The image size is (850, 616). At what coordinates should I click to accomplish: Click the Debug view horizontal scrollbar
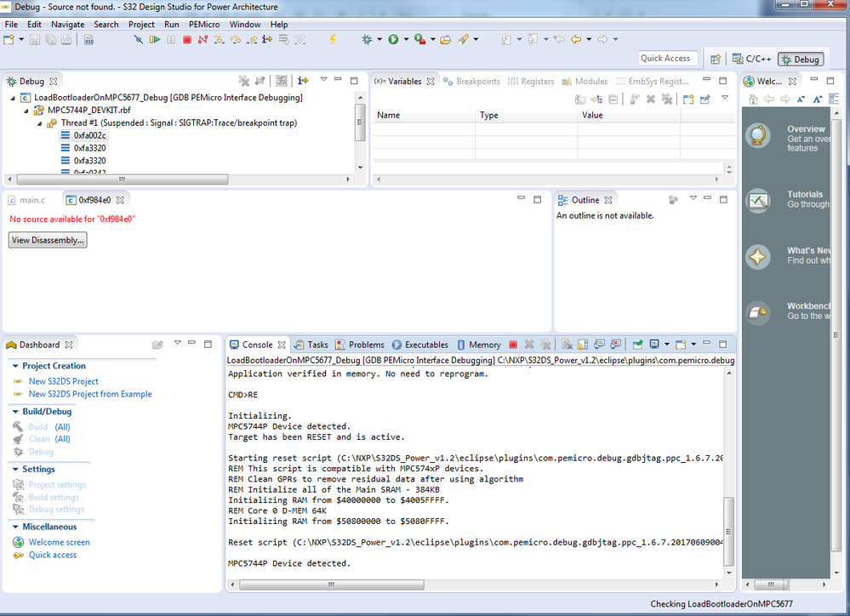[x=122, y=179]
